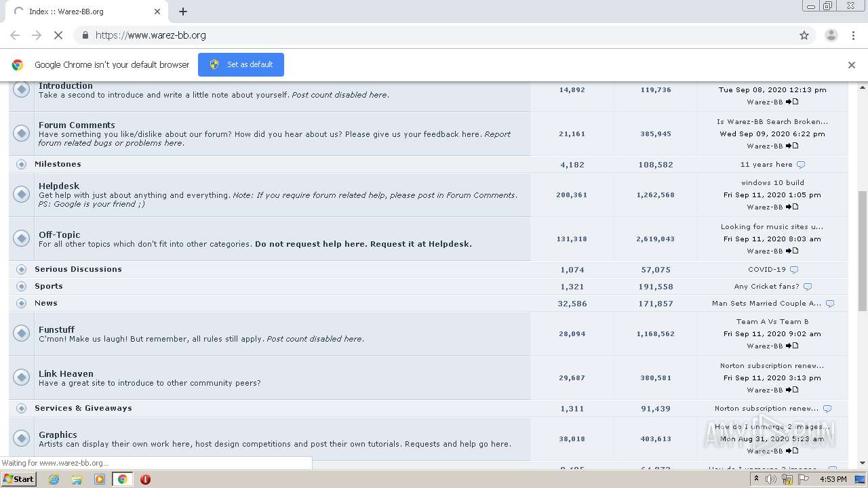View latest post icon in Off-Topic row
This screenshot has height=488, width=868.
(x=792, y=251)
